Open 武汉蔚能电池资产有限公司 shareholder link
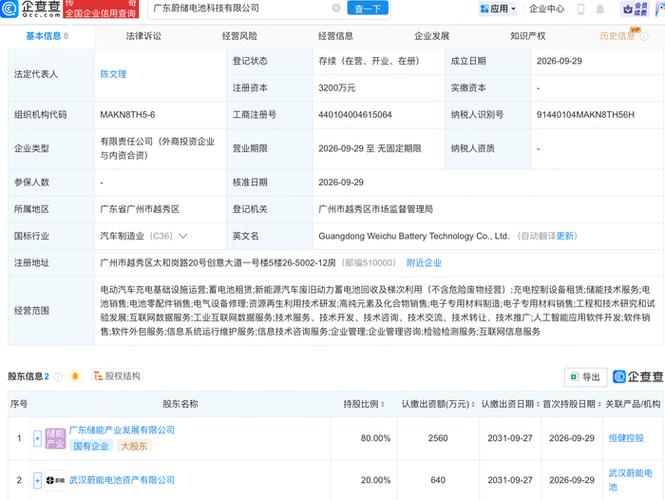The height and width of the screenshot is (500, 665). [x=122, y=480]
